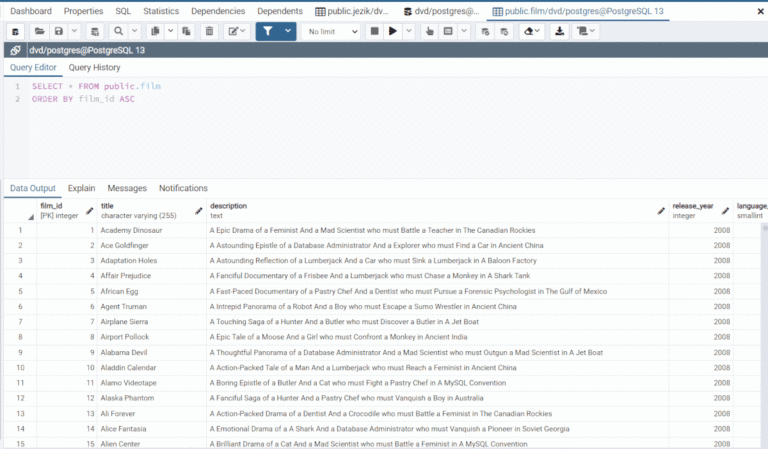Click the 'Ace Goldfinger' title cell
Viewport: 768px width, 449px height.
coord(152,245)
